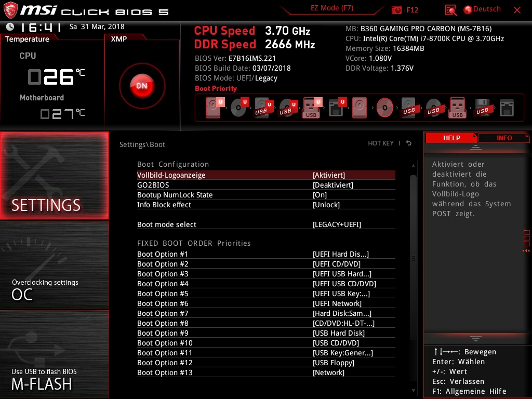This screenshot has height=399, width=532.
Task: Click the help panel bottom collapse handle
Action: tap(476, 338)
